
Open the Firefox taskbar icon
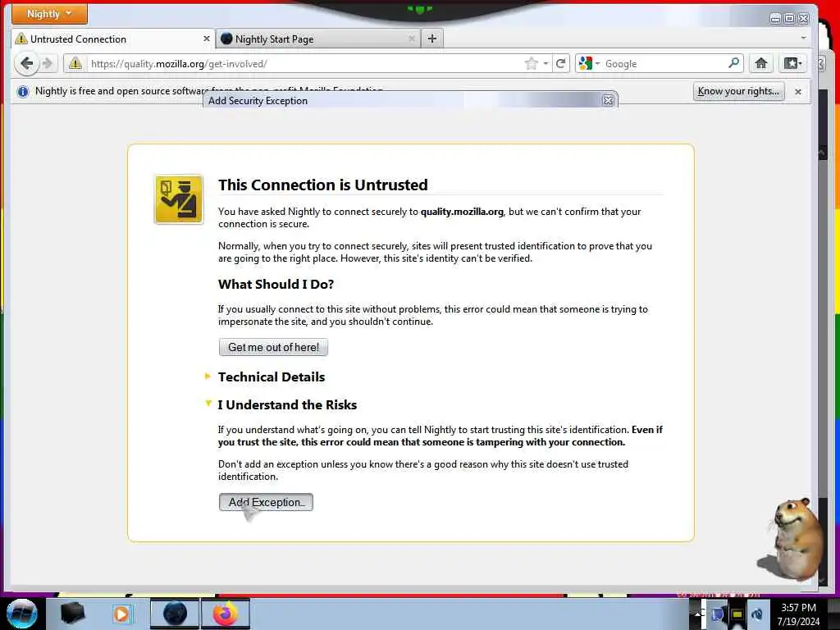tap(225, 614)
